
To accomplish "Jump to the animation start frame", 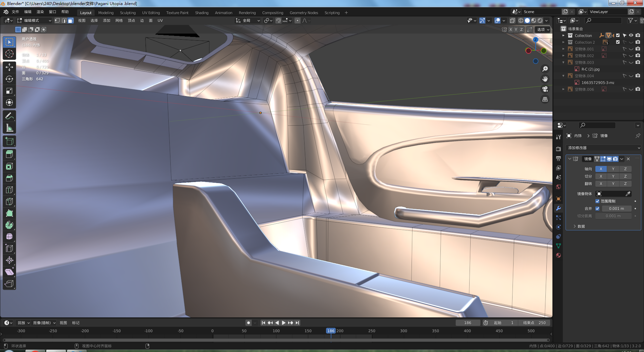I will click(x=264, y=323).
